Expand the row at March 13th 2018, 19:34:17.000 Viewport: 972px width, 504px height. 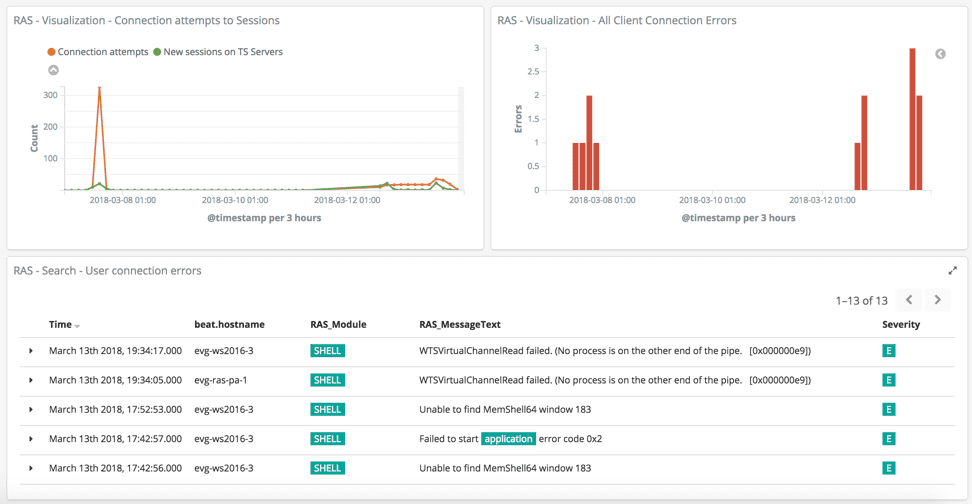(30, 351)
